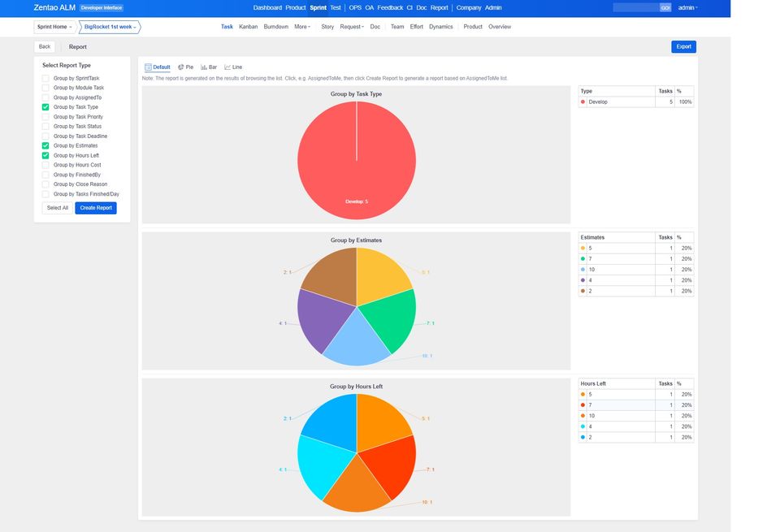Expand the More submenu

click(x=302, y=27)
